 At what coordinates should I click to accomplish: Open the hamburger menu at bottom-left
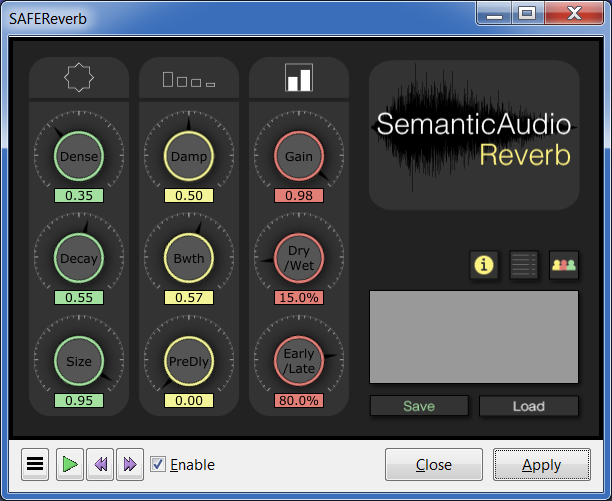click(x=36, y=464)
